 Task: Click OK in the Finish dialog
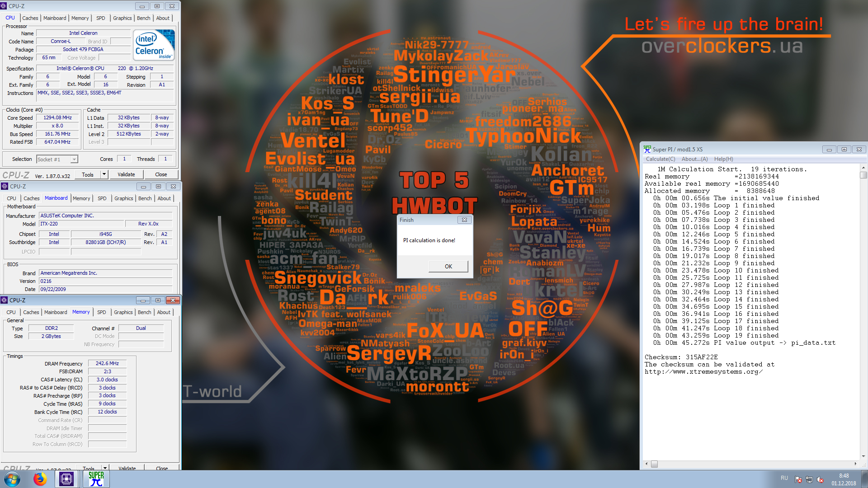(x=448, y=266)
